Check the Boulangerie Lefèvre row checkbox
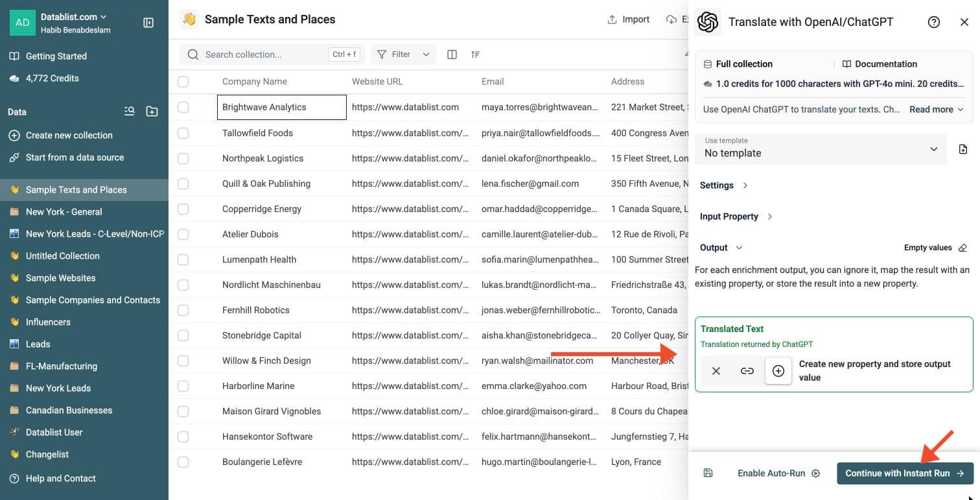Viewport: 980px width, 500px height. (x=183, y=462)
